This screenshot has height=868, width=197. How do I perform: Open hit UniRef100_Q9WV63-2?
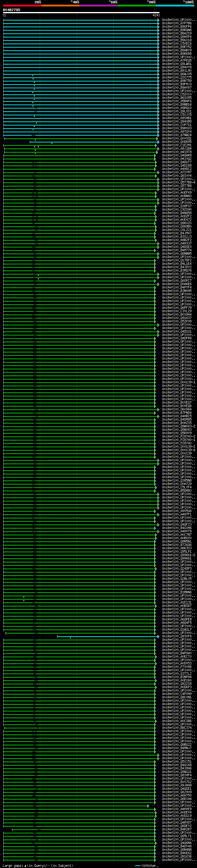point(179,426)
